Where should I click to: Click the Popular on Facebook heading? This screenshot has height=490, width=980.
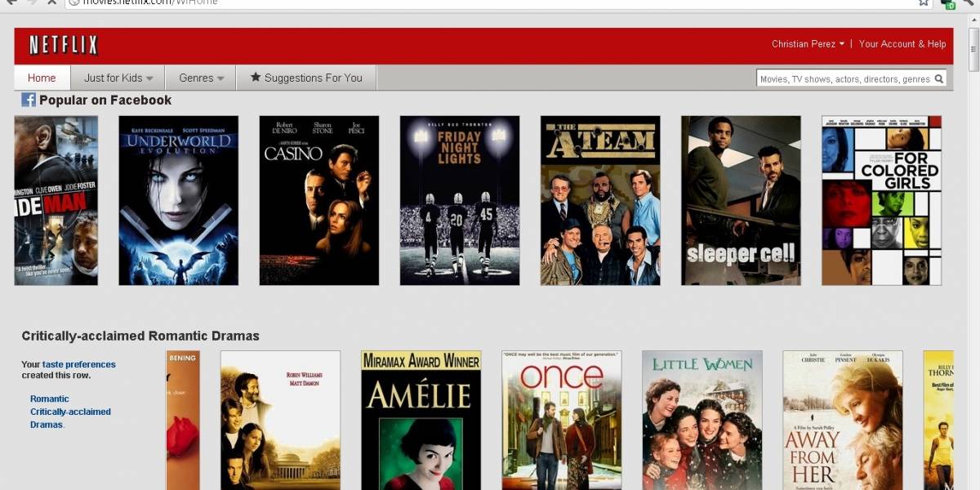105,100
